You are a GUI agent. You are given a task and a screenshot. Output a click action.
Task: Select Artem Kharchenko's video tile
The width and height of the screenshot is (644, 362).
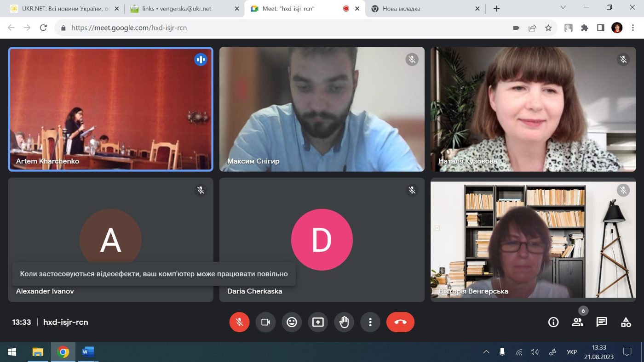110,109
